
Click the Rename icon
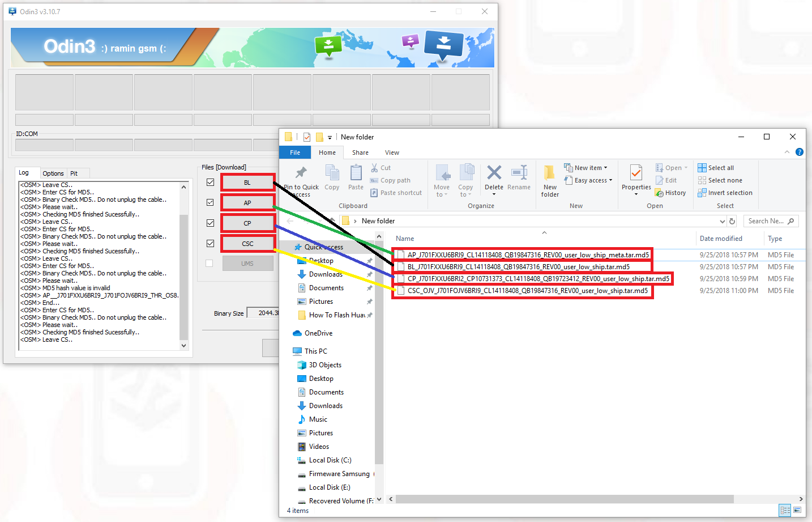point(519,172)
